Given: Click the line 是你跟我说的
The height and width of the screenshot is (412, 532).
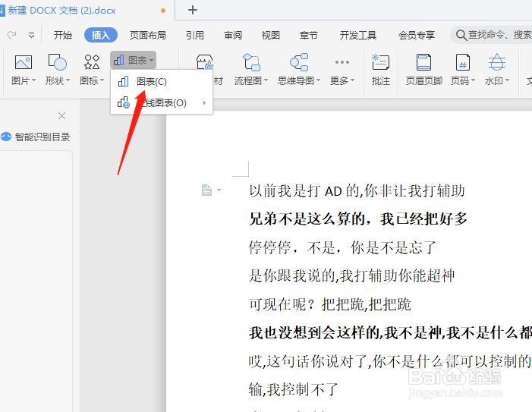Looking at the screenshot, I should [x=351, y=275].
